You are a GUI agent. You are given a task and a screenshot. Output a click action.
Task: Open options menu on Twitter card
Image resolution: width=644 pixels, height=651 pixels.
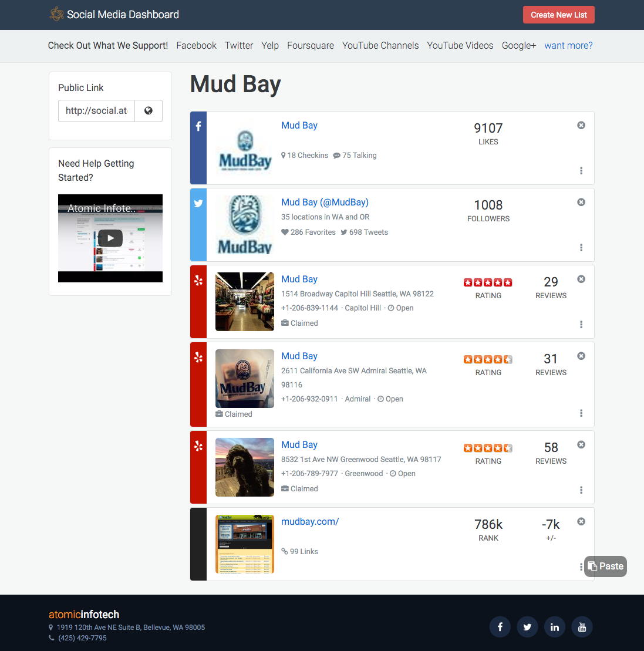[581, 248]
